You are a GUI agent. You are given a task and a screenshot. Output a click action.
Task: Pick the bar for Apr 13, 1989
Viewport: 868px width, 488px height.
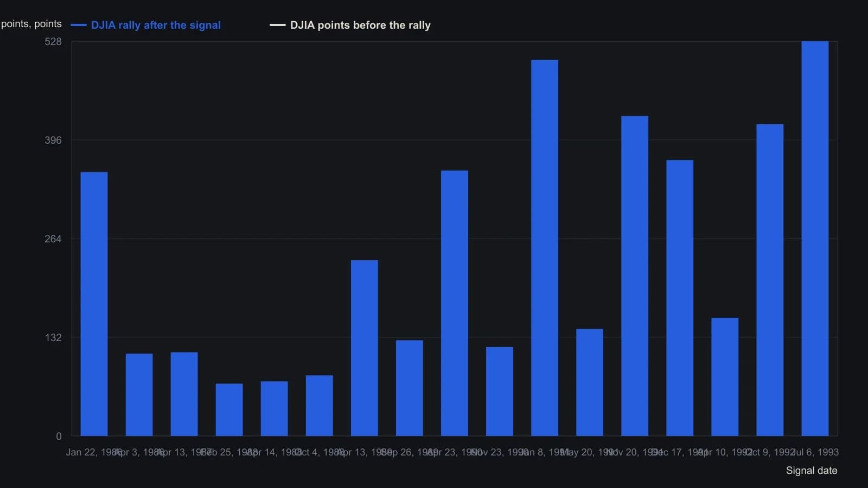click(x=364, y=348)
